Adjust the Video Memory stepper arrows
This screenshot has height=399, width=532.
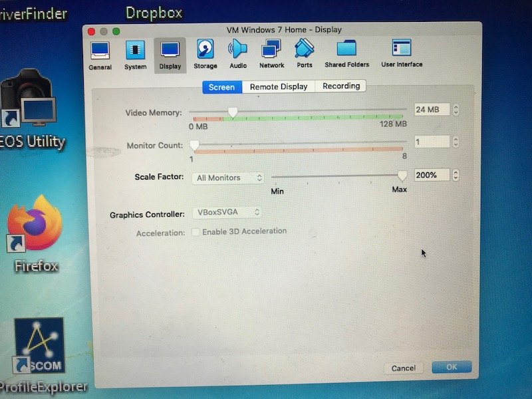point(456,110)
